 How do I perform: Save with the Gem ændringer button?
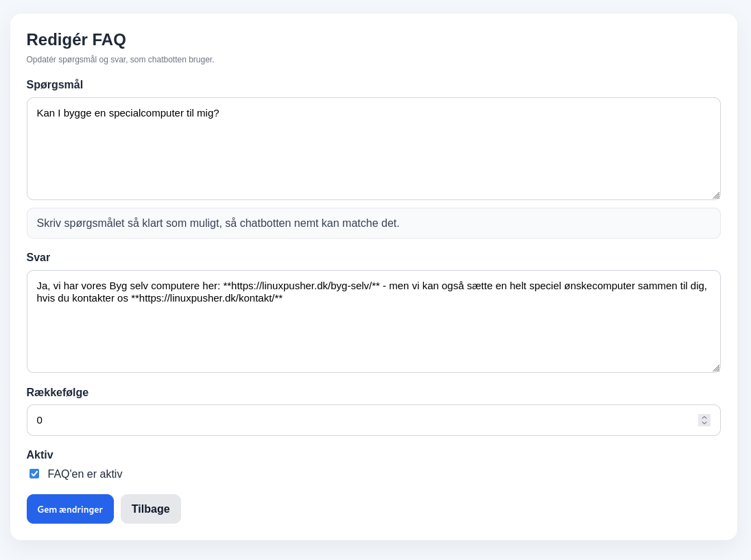(x=70, y=509)
